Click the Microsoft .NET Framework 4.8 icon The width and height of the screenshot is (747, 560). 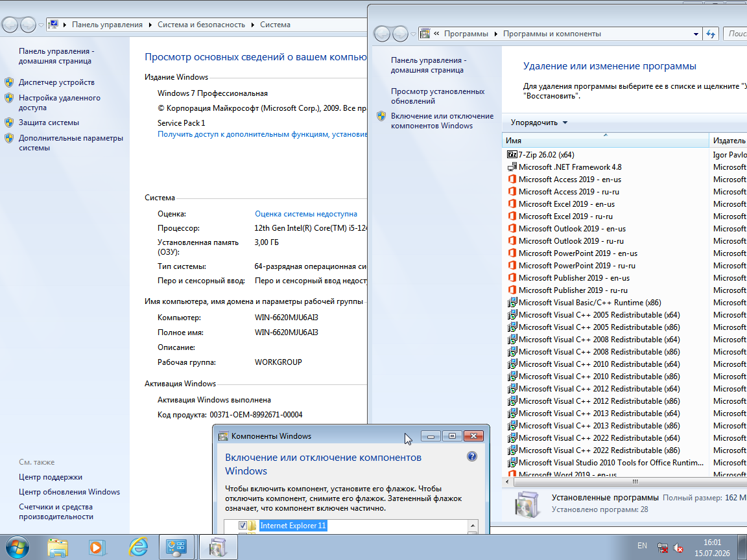pos(512,167)
